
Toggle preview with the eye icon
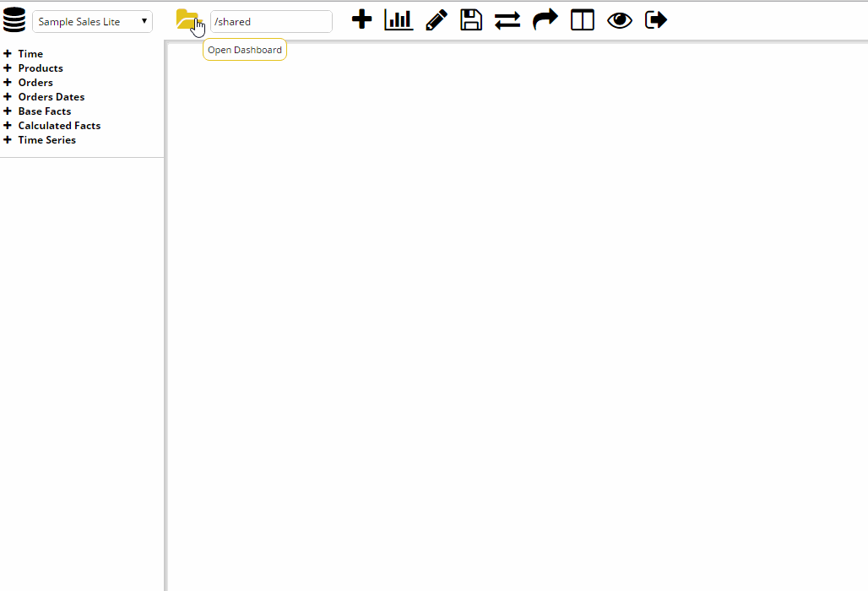point(620,20)
